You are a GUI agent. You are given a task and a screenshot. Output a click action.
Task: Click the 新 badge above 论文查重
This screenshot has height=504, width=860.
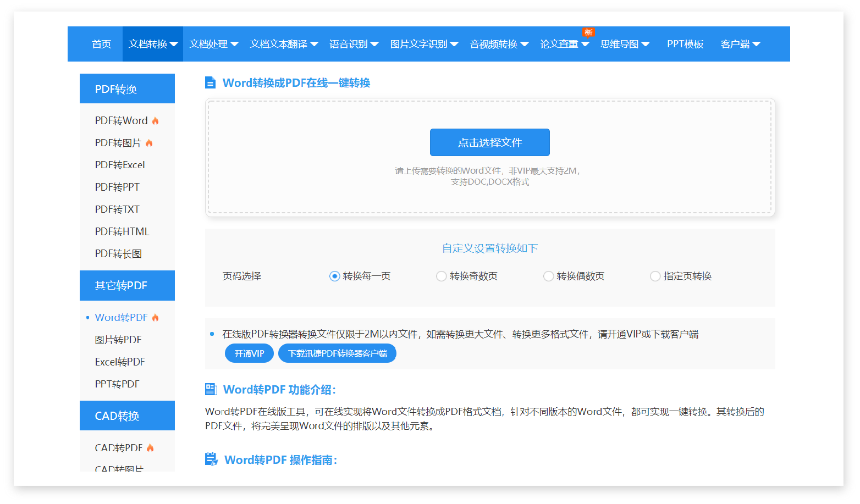click(x=588, y=32)
